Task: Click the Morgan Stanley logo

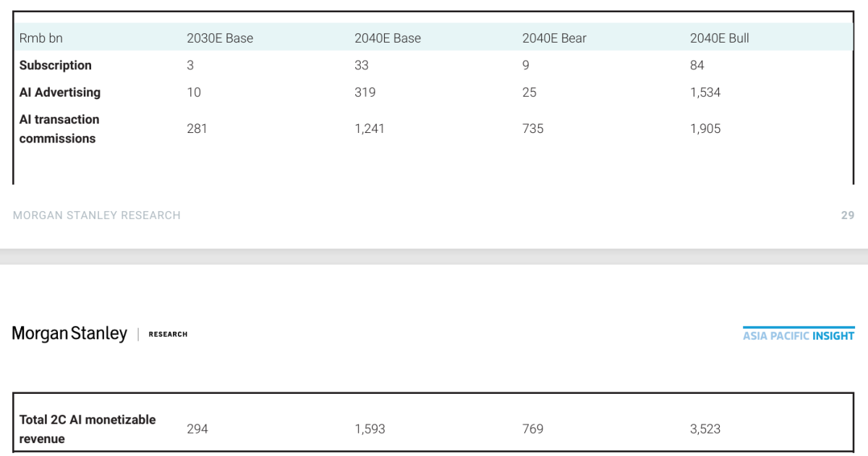Action: pyautogui.click(x=69, y=334)
